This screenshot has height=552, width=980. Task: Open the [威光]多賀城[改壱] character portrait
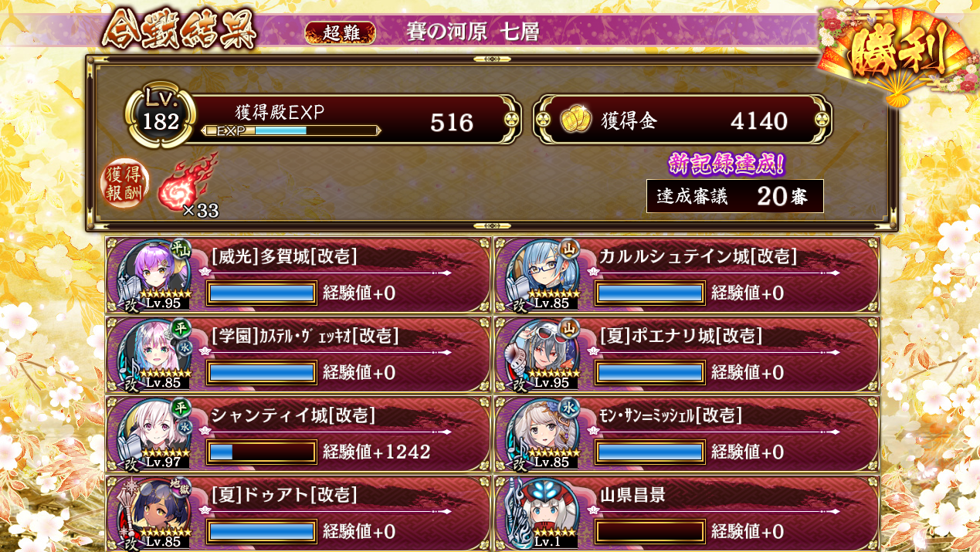(x=154, y=275)
